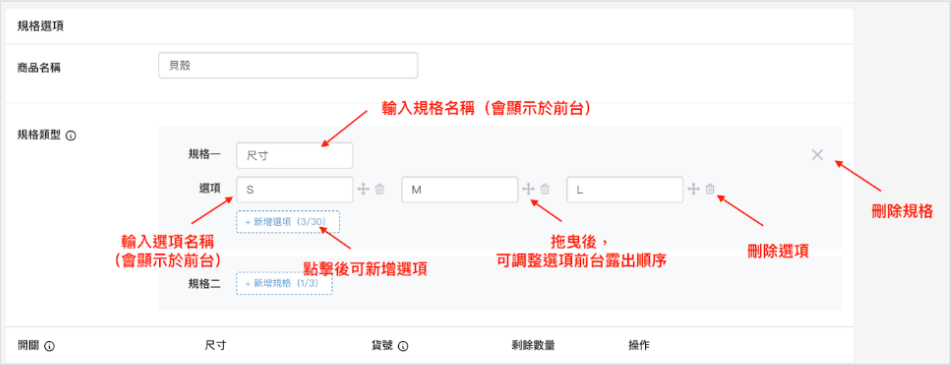Click the 商品名稱 field label
This screenshot has height=365, width=951.
pyautogui.click(x=39, y=67)
